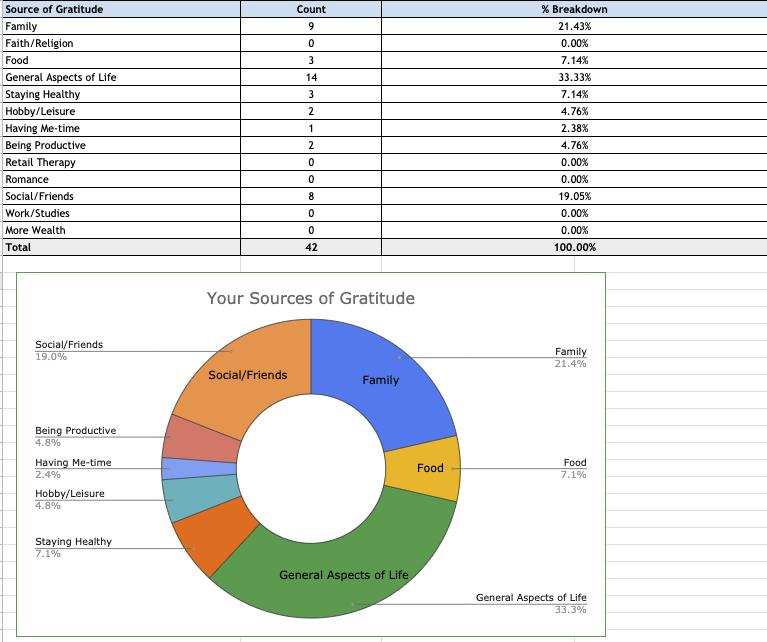Select the 19.05% breakdown cell
This screenshot has width=767, height=642.
(x=573, y=196)
